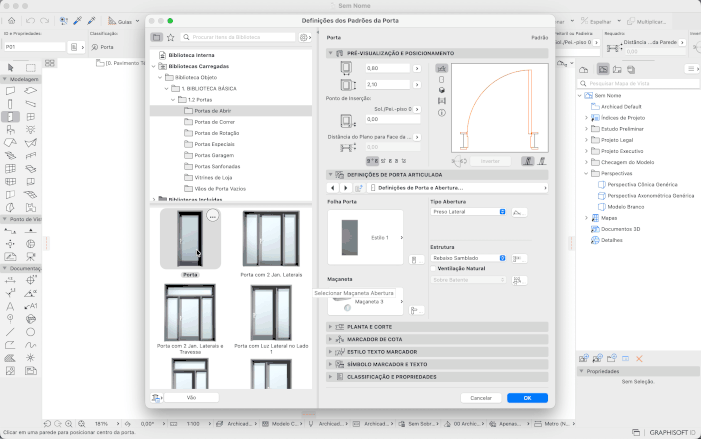701x439 pixels.
Task: Select the Arrow tool in the toolbox
Action: coord(11,68)
